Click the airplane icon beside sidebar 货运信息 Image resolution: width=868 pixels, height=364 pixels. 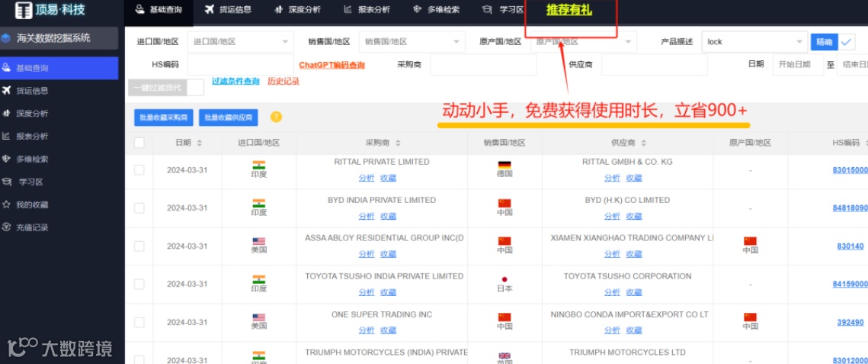pyautogui.click(x=6, y=90)
